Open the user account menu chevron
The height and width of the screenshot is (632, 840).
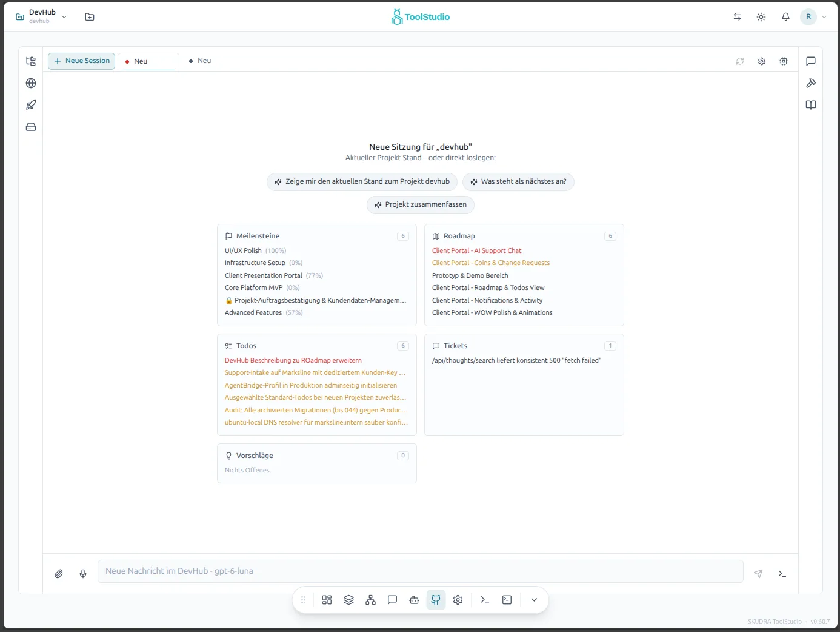824,17
